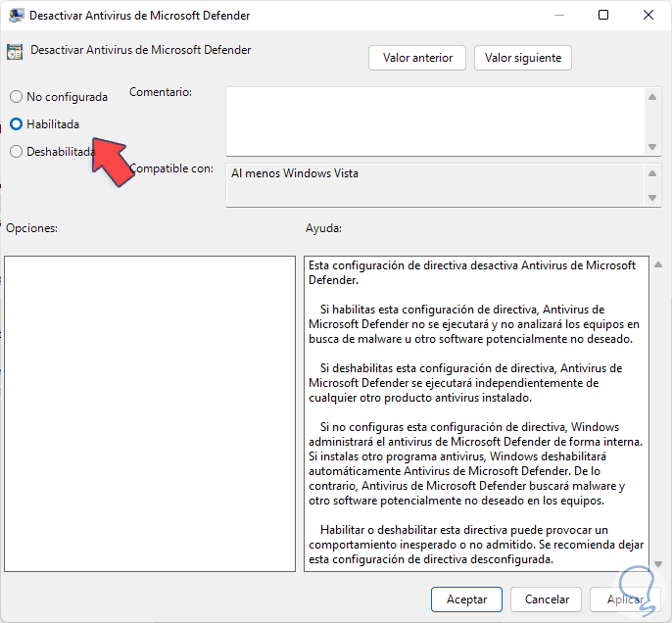Click the paragraph starting 'Habilitar o deshabilitar esta directiva'

[476, 545]
